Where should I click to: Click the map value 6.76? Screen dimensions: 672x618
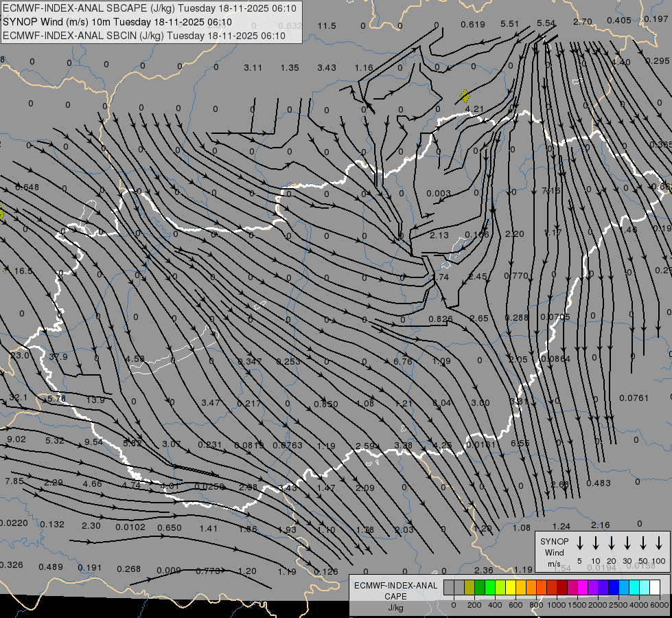[x=403, y=362]
